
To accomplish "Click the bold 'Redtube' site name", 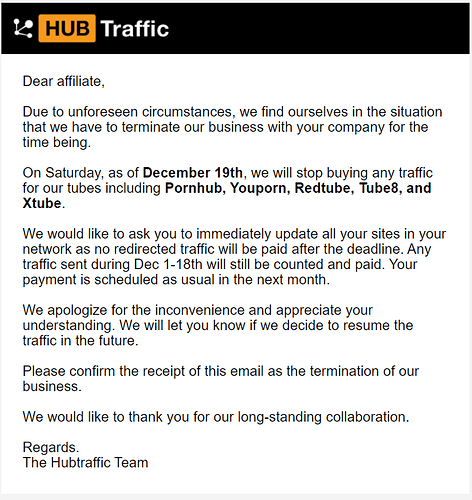I will (x=324, y=188).
